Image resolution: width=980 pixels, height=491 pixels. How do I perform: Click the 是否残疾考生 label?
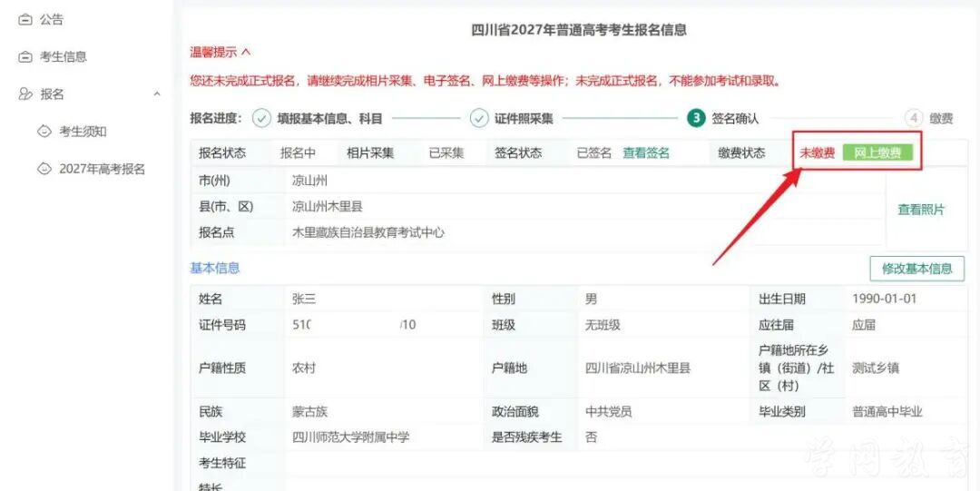(x=527, y=437)
